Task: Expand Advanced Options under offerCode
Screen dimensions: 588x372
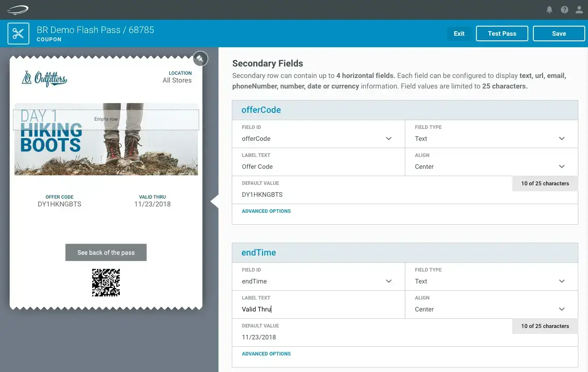Action: 266,211
